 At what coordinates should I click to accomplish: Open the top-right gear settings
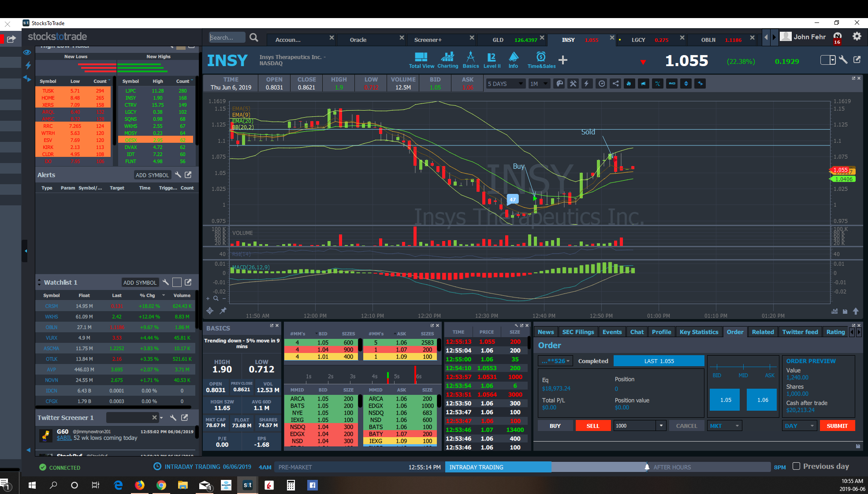857,37
